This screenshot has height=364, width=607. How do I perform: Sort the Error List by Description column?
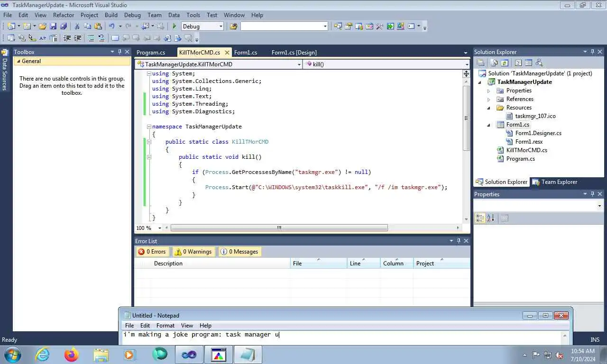(x=221, y=264)
